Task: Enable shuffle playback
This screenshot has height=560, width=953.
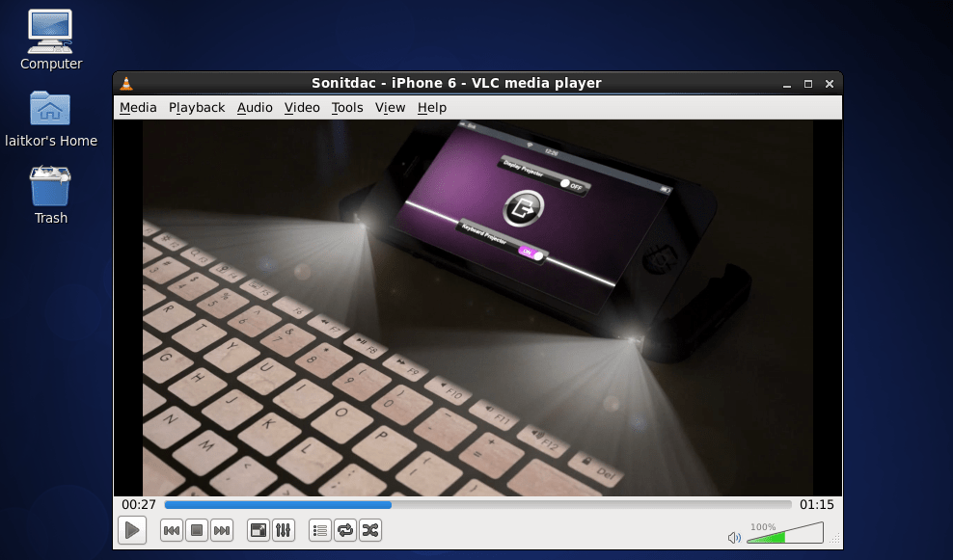Action: pyautogui.click(x=370, y=530)
